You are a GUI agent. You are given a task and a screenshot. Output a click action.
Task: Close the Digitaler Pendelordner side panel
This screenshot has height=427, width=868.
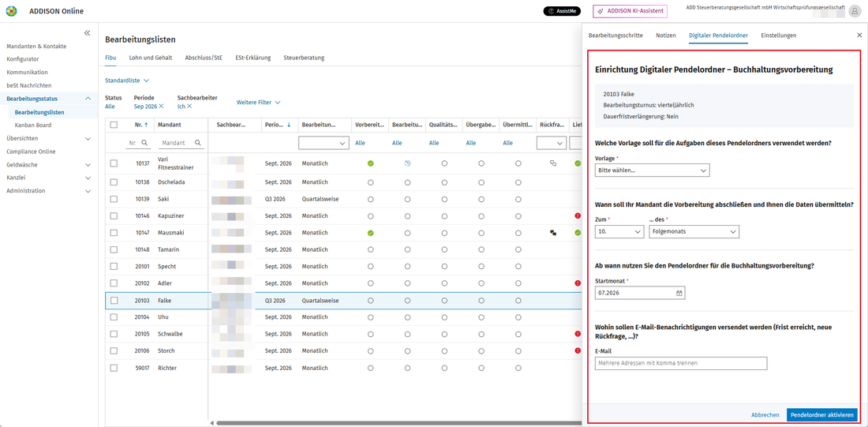(859, 36)
